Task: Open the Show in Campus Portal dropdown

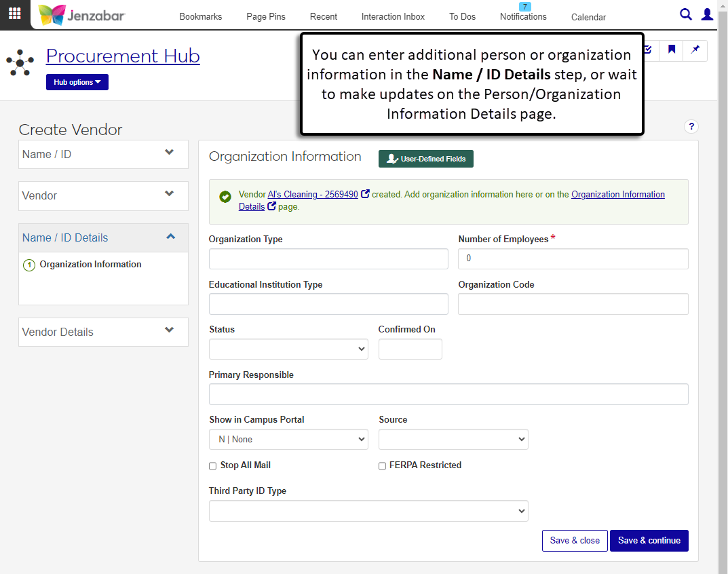Action: point(288,440)
